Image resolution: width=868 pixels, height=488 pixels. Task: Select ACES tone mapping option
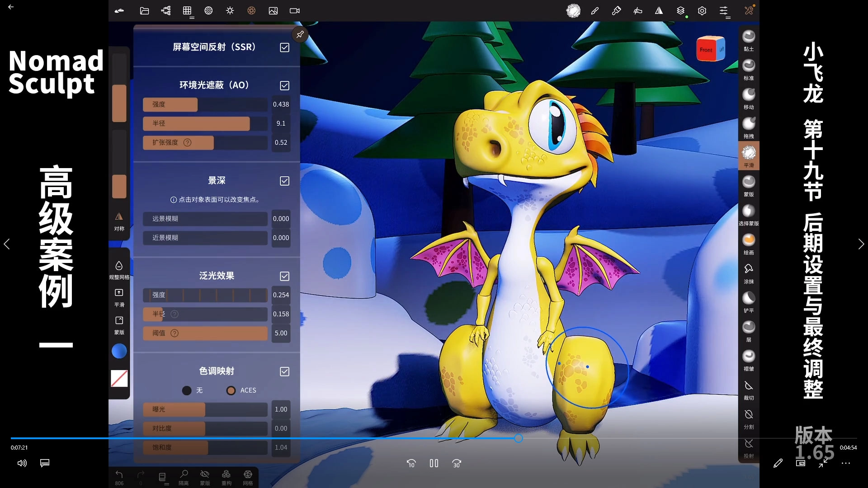[x=231, y=390]
